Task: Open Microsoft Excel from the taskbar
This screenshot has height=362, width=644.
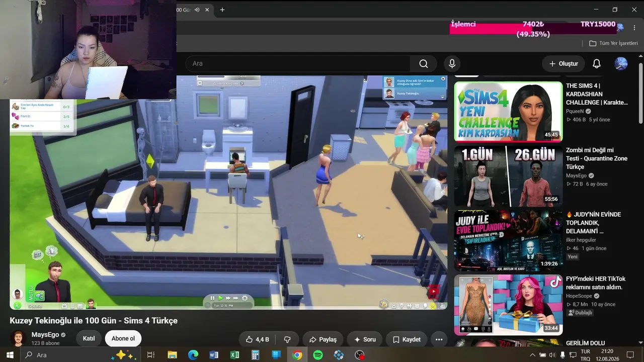Action: point(234,355)
